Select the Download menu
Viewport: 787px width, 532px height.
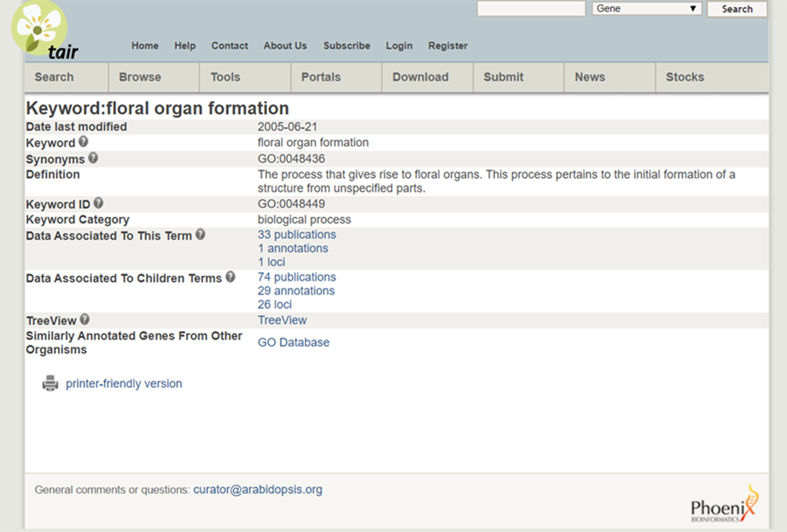[420, 77]
